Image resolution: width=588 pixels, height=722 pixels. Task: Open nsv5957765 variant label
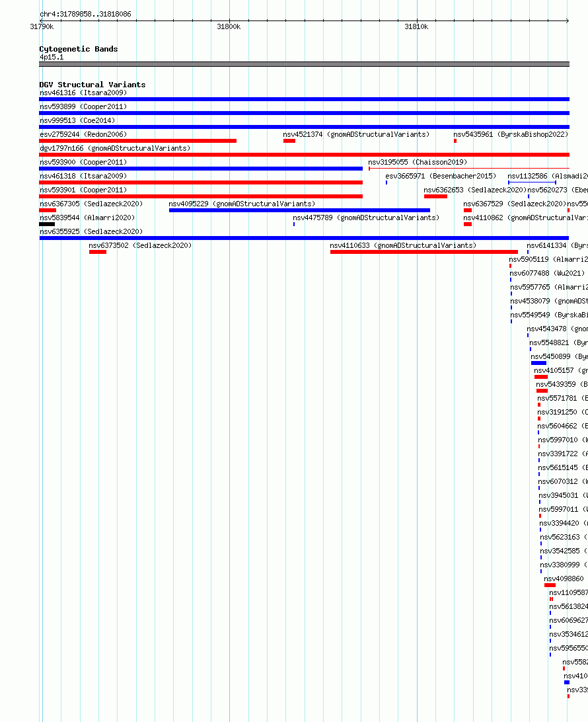(x=549, y=287)
